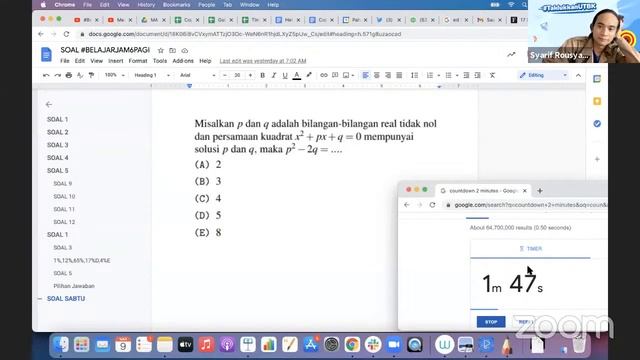Reload the page in countdown window

click(x=433, y=205)
